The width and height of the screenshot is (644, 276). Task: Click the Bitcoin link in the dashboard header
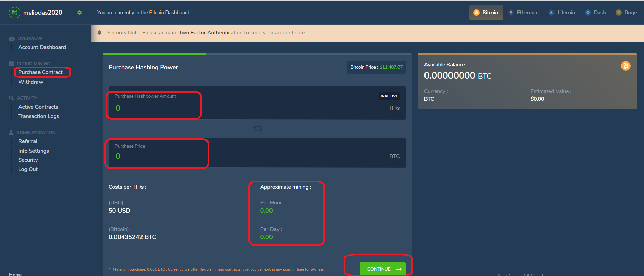point(157,13)
